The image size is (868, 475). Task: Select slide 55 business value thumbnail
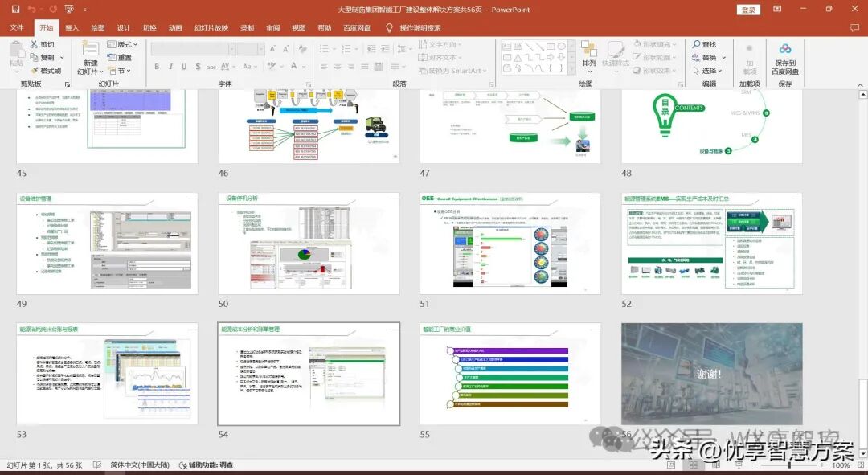click(x=510, y=375)
